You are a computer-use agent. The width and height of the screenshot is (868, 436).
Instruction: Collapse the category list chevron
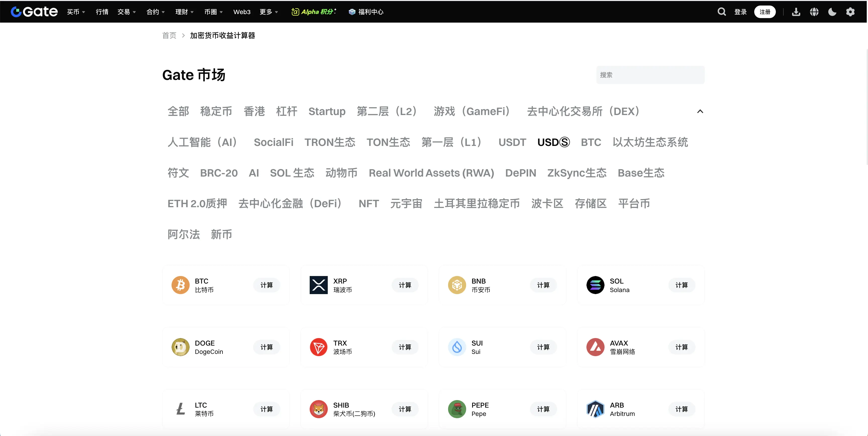pyautogui.click(x=700, y=111)
